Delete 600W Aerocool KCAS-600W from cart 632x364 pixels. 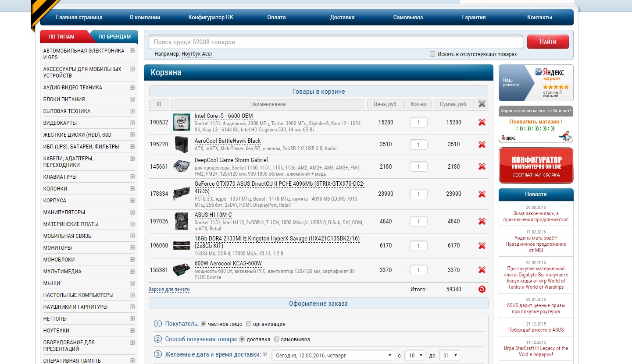482,270
